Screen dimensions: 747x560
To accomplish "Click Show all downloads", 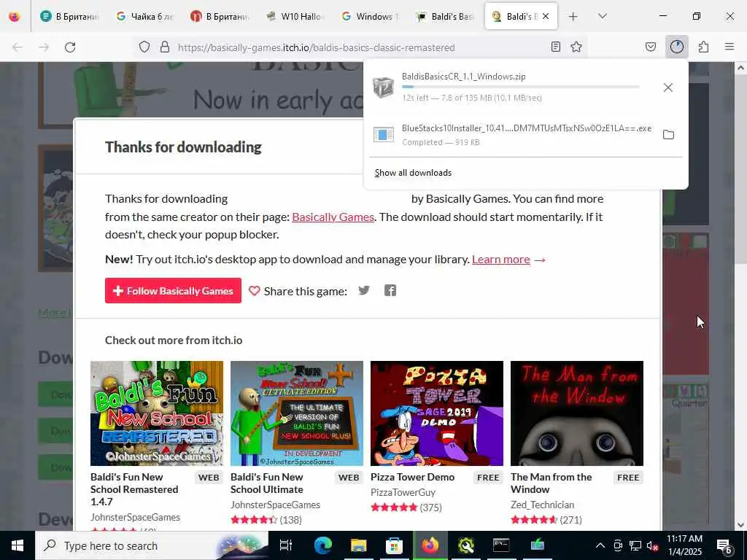I will tap(413, 173).
